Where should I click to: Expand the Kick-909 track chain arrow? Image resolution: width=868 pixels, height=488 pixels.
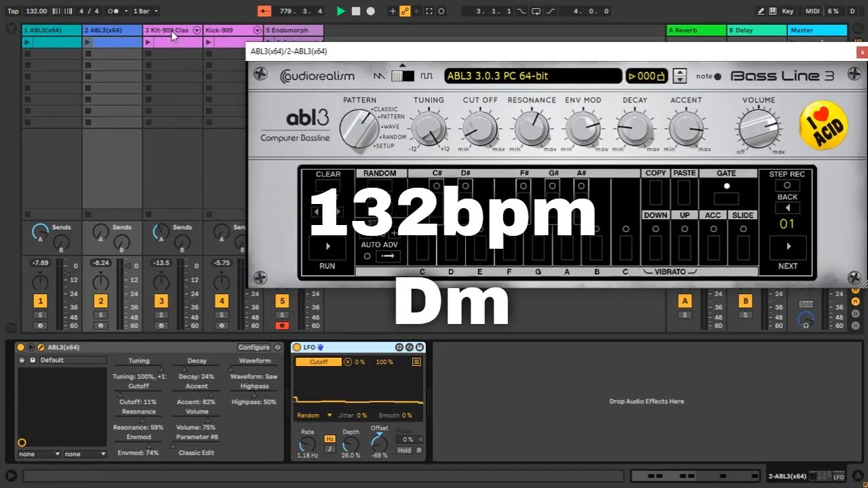[x=257, y=30]
